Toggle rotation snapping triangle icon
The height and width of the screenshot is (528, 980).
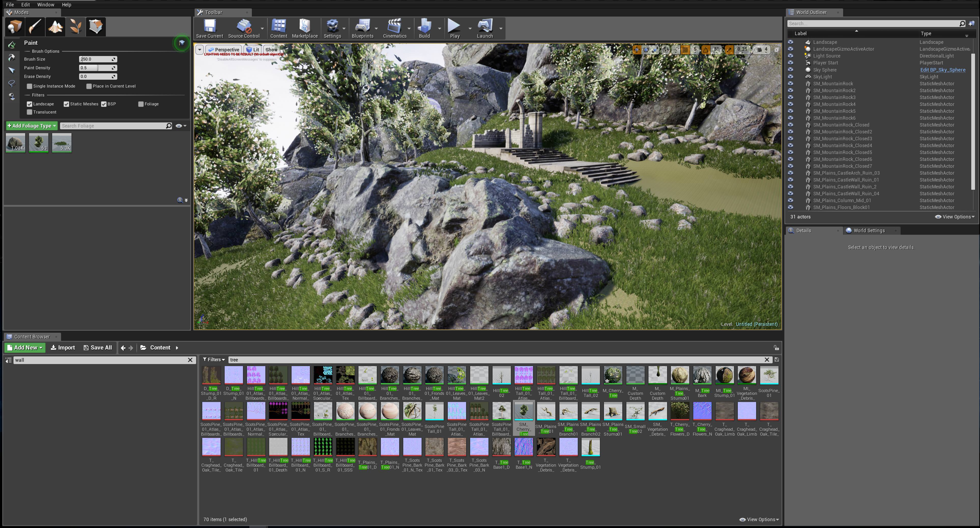point(706,49)
